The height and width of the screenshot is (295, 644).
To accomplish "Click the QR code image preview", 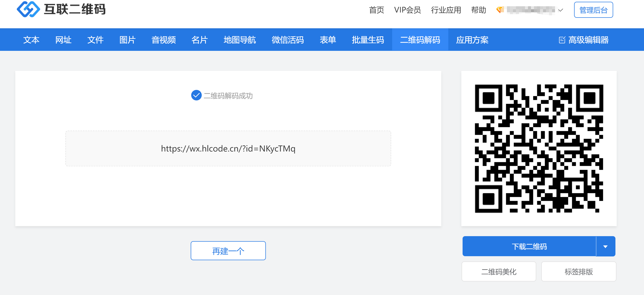I will click(539, 149).
